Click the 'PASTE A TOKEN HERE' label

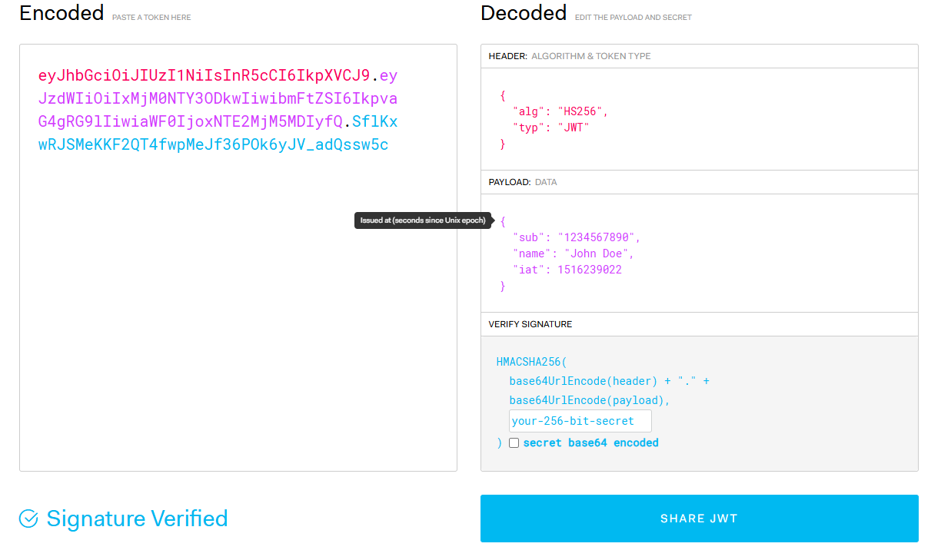click(x=151, y=18)
